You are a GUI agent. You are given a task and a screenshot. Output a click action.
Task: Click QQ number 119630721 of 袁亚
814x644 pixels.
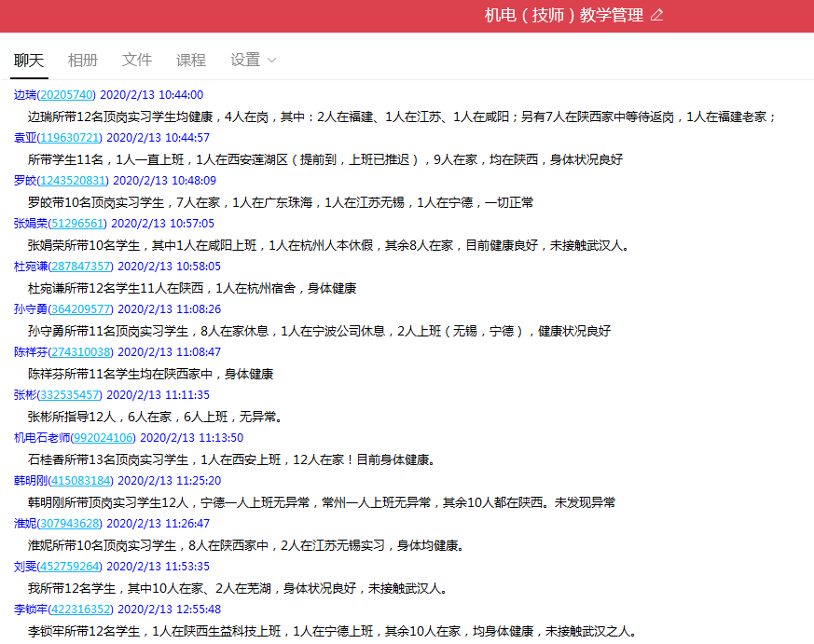tap(69, 138)
